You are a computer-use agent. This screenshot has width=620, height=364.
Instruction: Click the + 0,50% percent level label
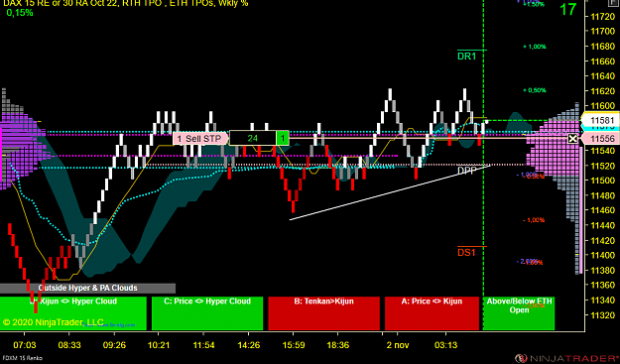point(535,90)
